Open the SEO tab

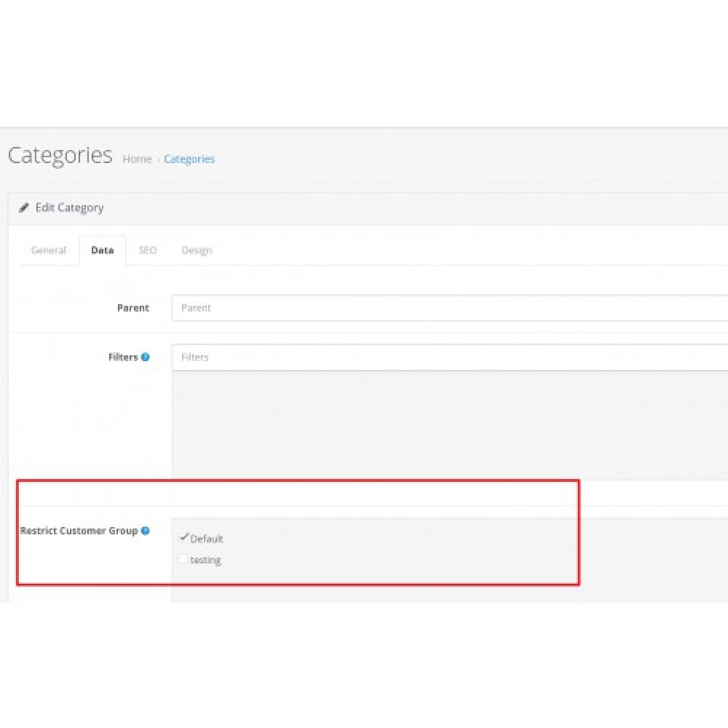(x=148, y=250)
